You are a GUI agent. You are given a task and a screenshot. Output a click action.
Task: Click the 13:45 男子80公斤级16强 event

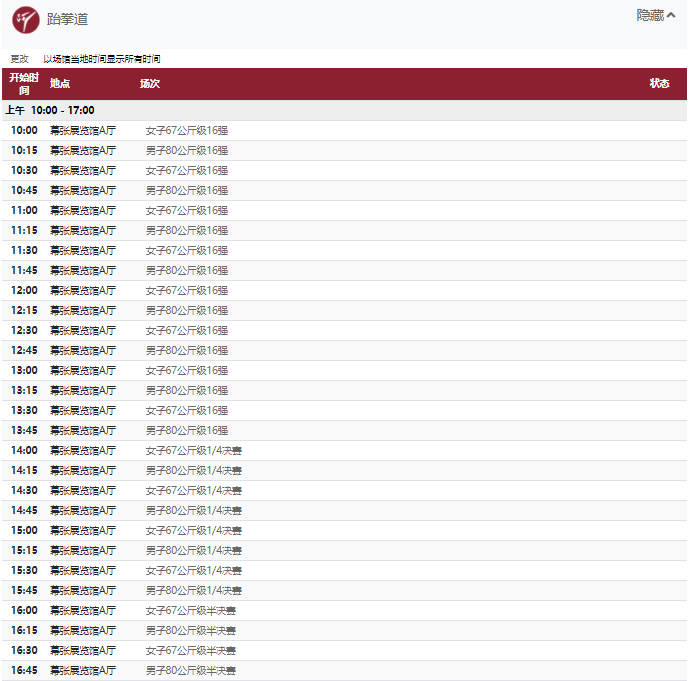187,431
